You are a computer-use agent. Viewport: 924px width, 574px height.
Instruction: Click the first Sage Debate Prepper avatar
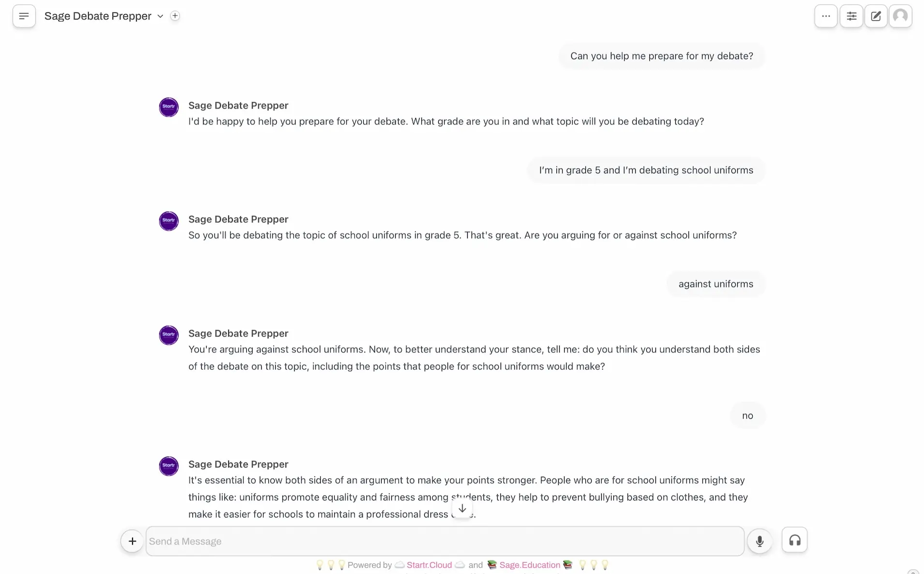pyautogui.click(x=169, y=107)
